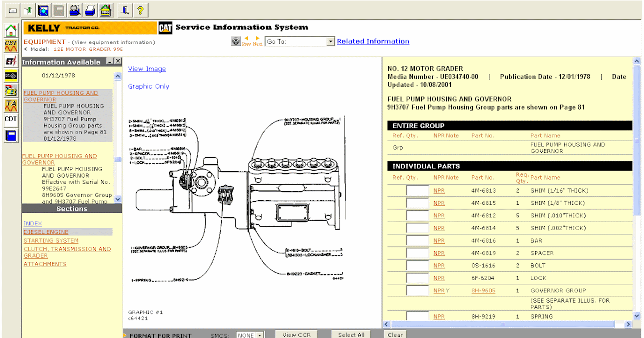Click the hex nut icon beside Prev

[236, 41]
